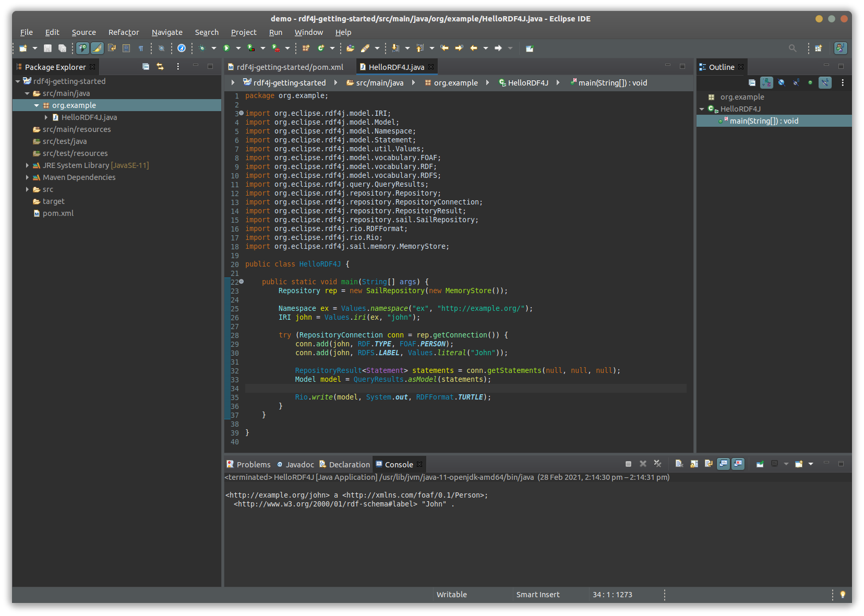This screenshot has width=864, height=616.
Task: Switch to the rdf4j-getting-started/pom.xml editor tab
Action: click(x=286, y=67)
